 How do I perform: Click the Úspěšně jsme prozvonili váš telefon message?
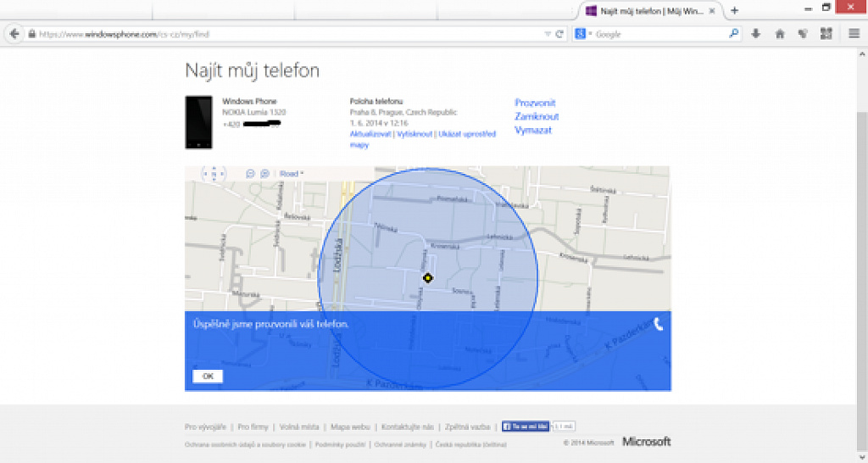coord(270,324)
